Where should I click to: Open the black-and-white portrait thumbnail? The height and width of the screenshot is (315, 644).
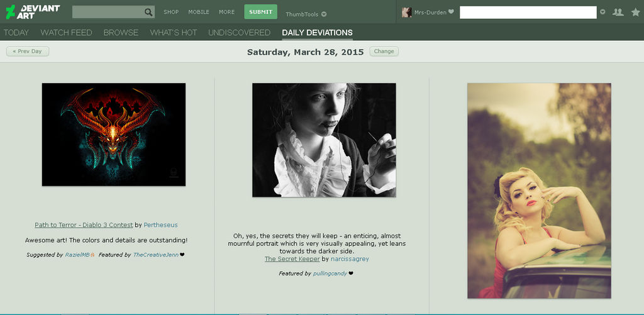pos(324,140)
